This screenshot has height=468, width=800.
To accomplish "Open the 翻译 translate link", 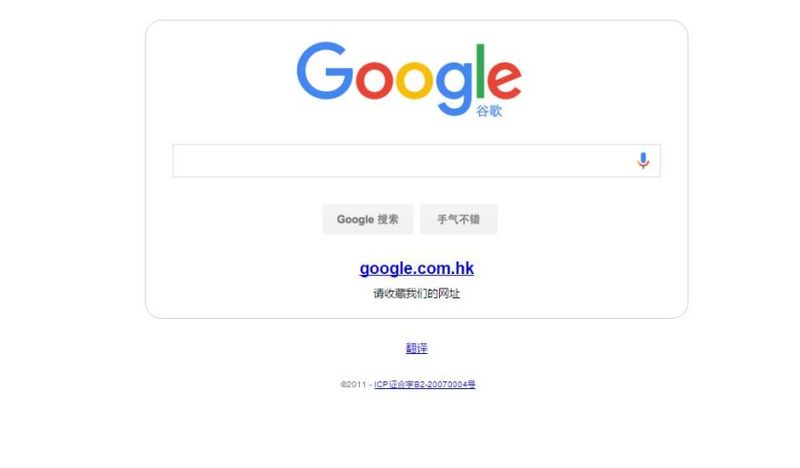I will coord(416,348).
